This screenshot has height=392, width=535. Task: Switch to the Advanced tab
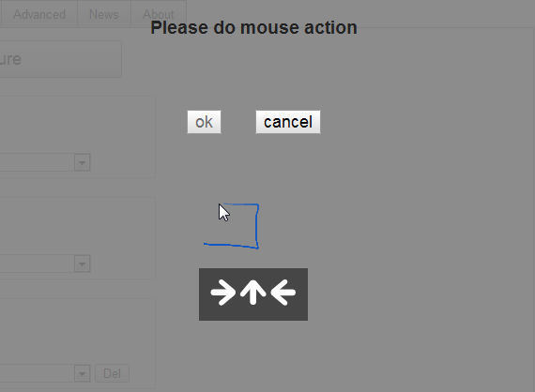(38, 14)
